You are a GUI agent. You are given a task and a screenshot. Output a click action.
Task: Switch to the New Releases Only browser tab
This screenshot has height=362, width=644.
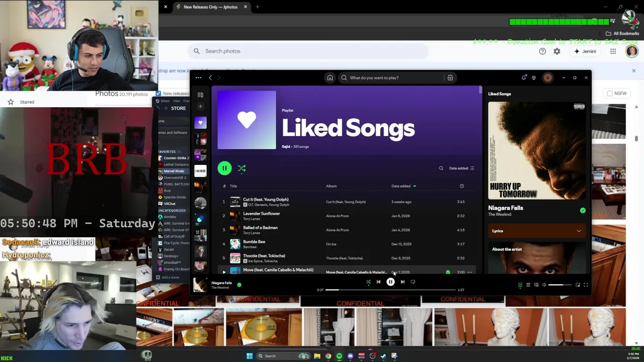pyautogui.click(x=211, y=7)
